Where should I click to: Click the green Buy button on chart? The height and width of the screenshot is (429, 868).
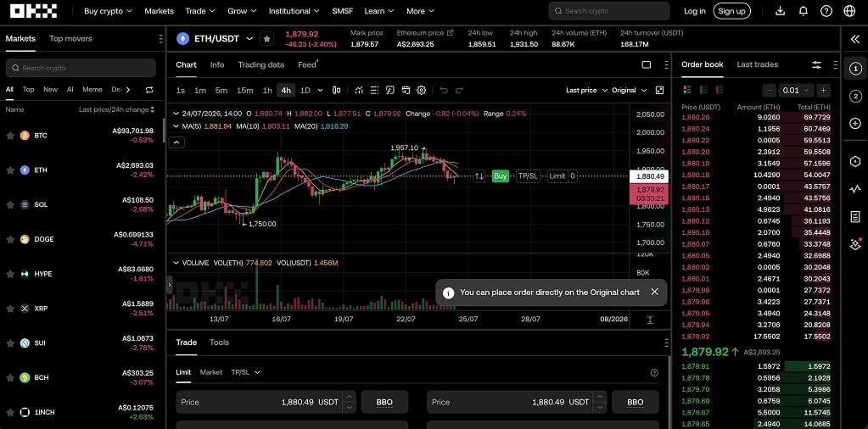point(500,175)
